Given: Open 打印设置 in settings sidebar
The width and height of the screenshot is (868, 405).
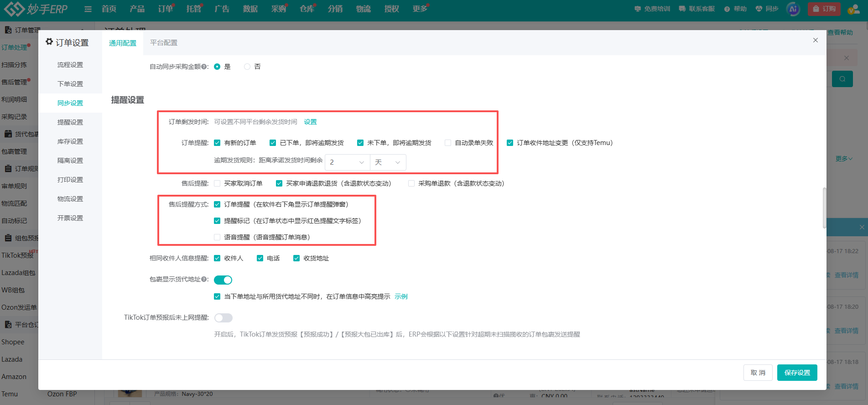Looking at the screenshot, I should pos(70,180).
